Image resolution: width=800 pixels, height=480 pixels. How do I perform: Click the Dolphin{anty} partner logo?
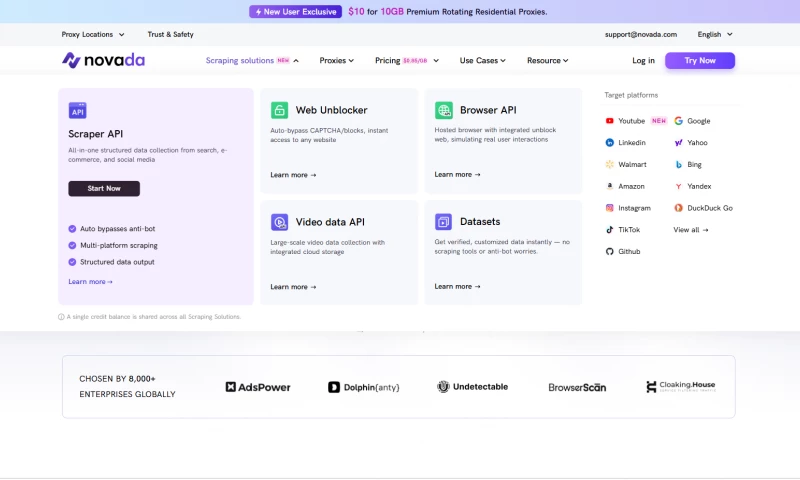pos(363,387)
